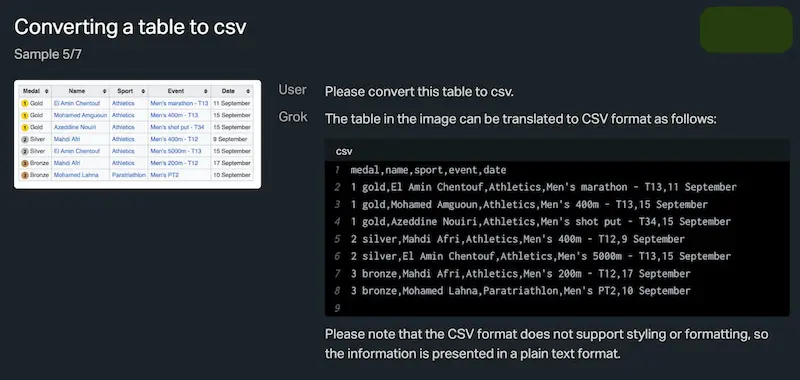Click the csv label on code block header

(x=344, y=152)
